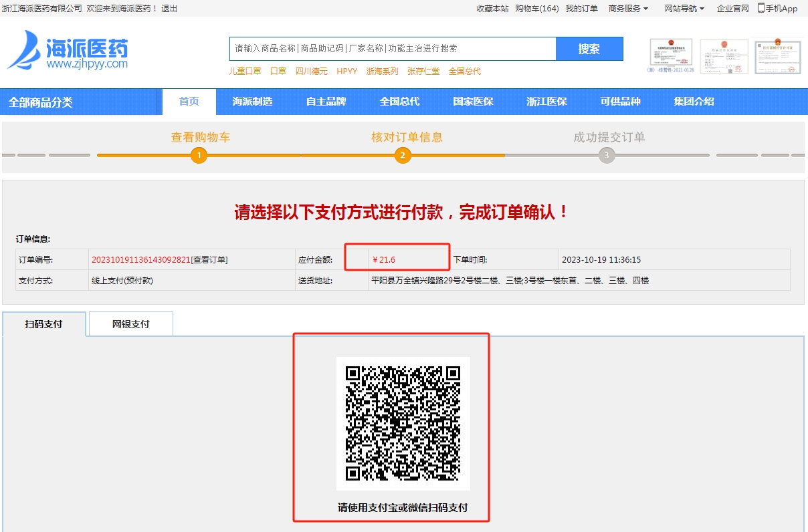Open the 可供品种 nav item
This screenshot has height=532, width=808.
click(620, 102)
